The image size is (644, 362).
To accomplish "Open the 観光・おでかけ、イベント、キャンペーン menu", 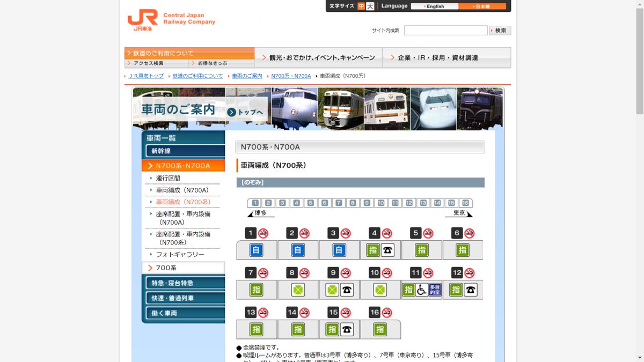I will pos(319,57).
